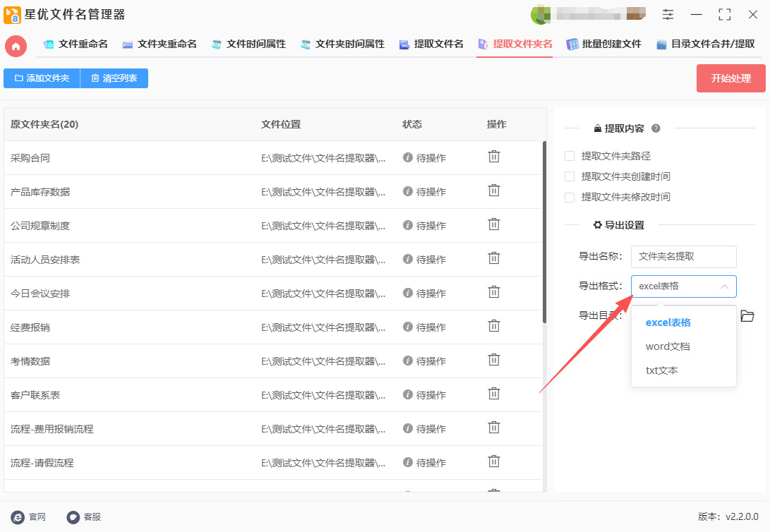Click the red home icon

tap(16, 46)
